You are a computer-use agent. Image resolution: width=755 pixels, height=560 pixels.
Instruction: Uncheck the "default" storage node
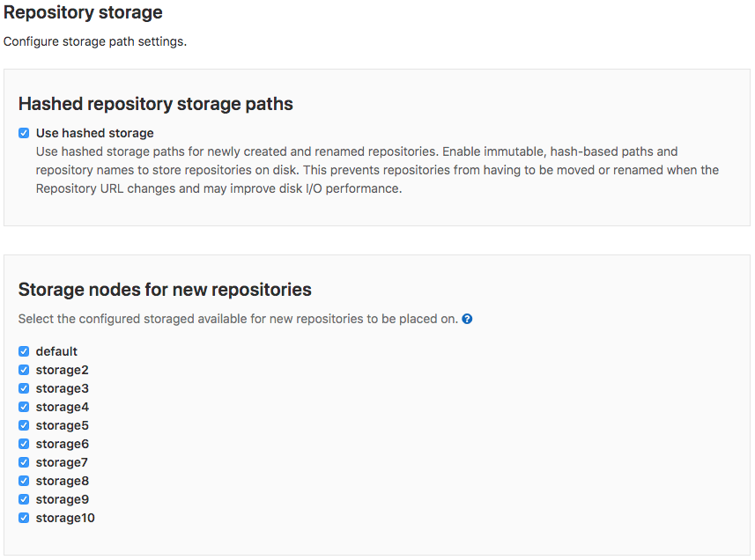(24, 350)
